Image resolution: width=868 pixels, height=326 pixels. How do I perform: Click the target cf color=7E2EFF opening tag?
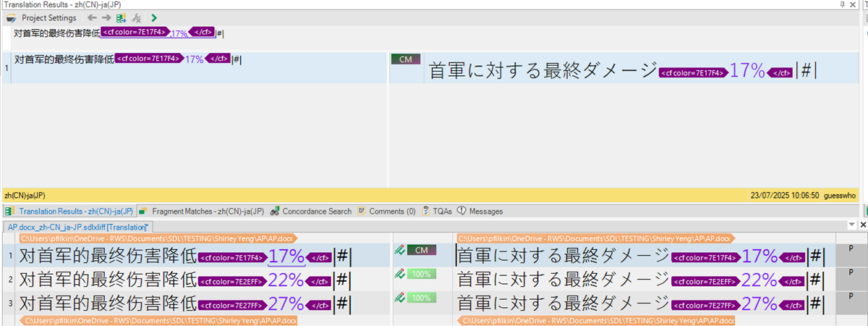click(x=706, y=281)
